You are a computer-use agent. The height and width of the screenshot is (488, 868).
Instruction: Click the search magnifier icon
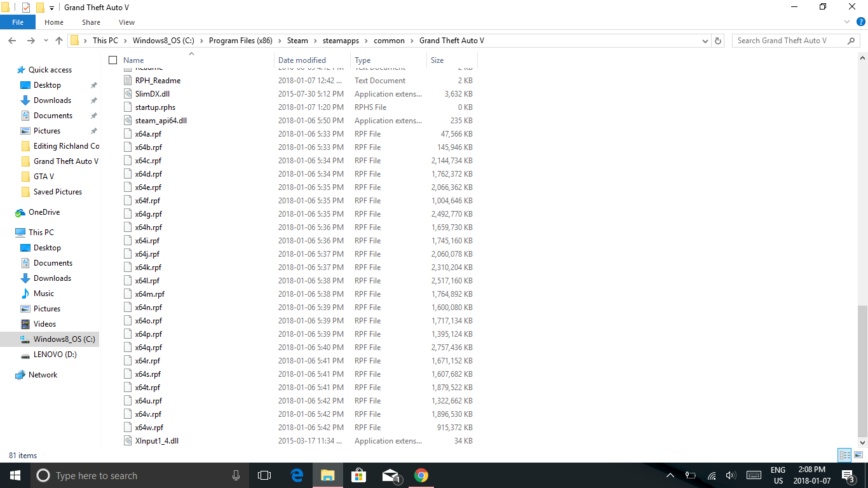point(851,41)
